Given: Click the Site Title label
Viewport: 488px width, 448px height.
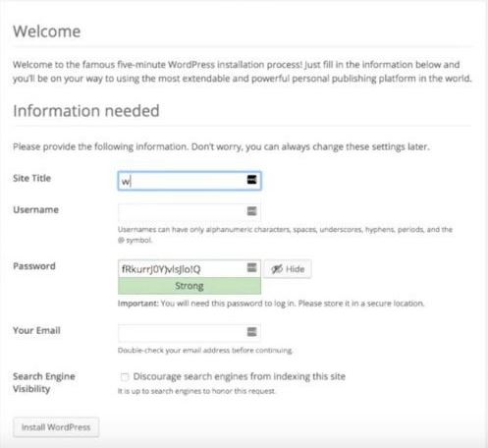Looking at the screenshot, I should tap(31, 178).
